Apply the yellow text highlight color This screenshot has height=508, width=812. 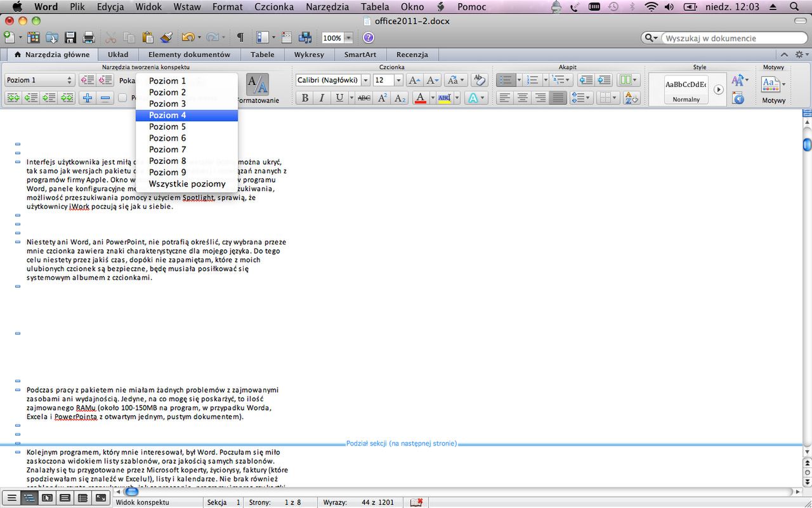[444, 98]
